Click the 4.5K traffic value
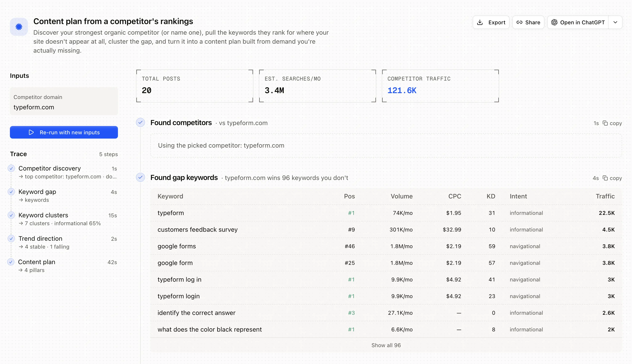 (x=608, y=229)
